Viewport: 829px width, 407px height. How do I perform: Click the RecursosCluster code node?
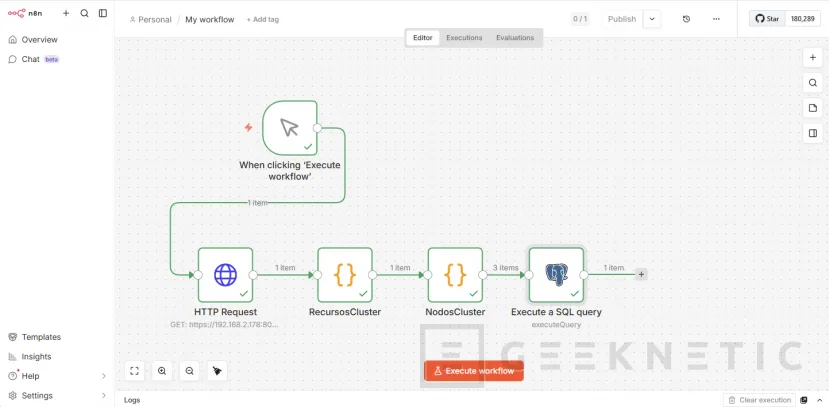point(345,275)
